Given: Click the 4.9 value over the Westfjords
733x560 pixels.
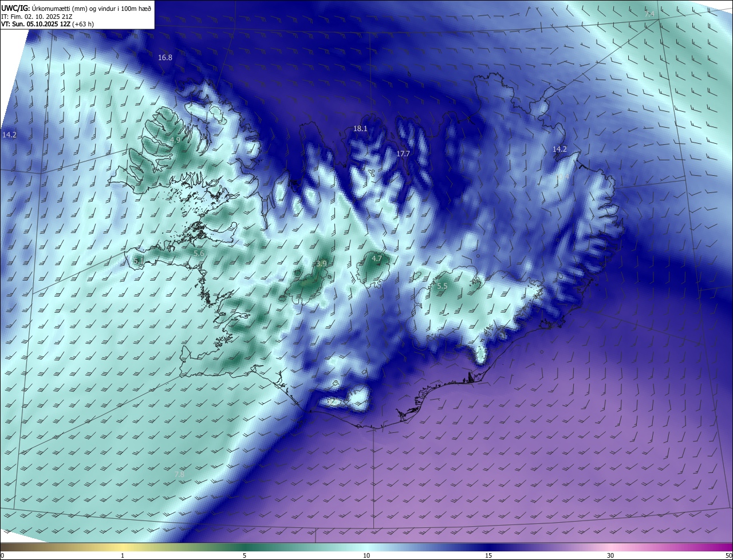Looking at the screenshot, I should pyautogui.click(x=176, y=140).
